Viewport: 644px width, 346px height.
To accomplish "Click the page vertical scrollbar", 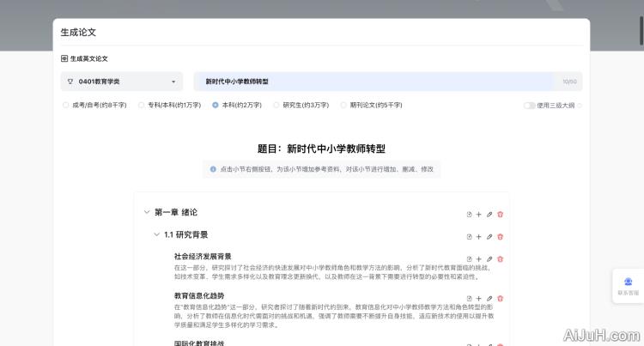I will point(641,31).
